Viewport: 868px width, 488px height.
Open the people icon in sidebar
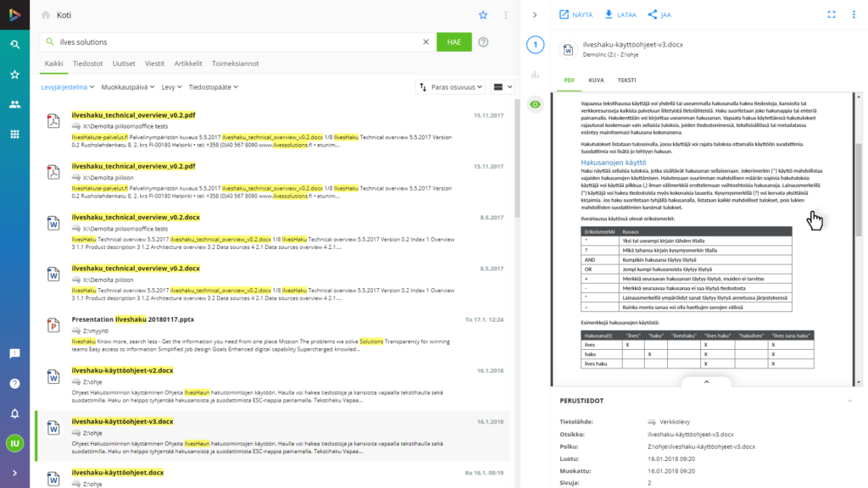[15, 104]
